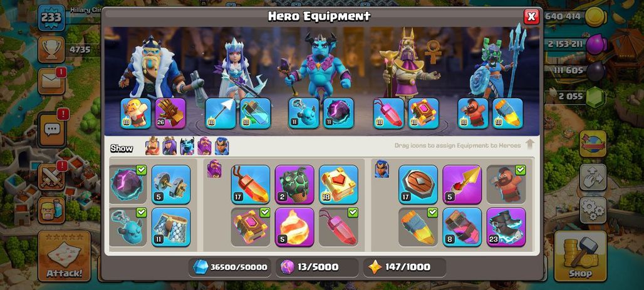The width and height of the screenshot is (644, 290).
Task: Select the Lavaloon Puppet level 2 equipment
Action: click(x=294, y=184)
